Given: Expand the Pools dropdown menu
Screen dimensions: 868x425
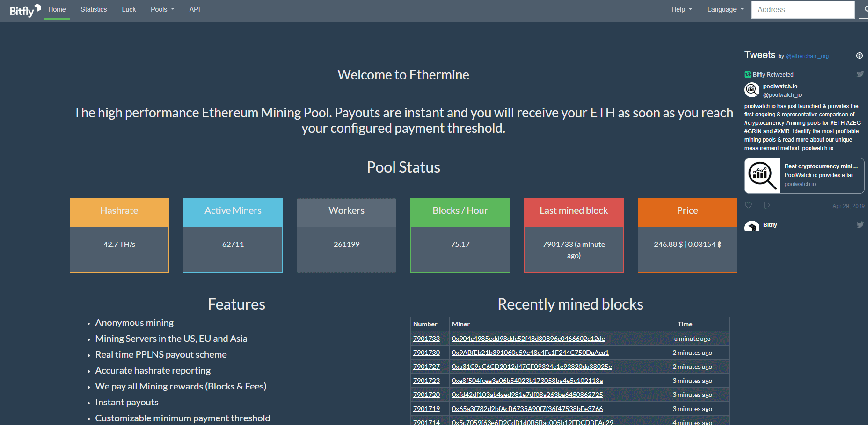Looking at the screenshot, I should (x=162, y=9).
